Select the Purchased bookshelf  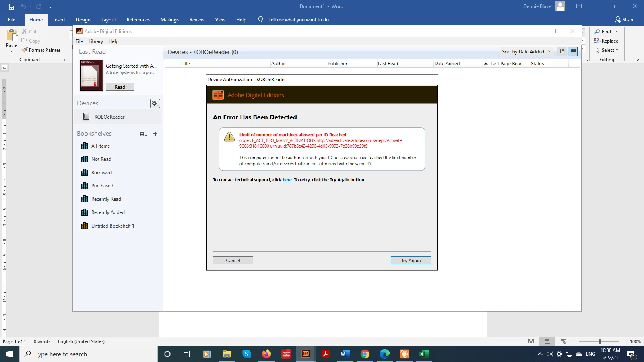click(x=102, y=186)
